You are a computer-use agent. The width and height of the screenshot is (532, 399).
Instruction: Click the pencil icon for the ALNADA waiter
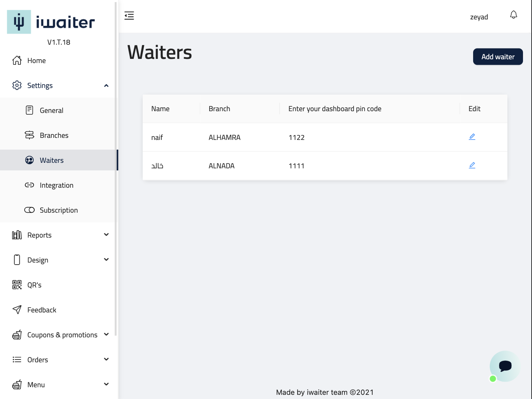(472, 166)
